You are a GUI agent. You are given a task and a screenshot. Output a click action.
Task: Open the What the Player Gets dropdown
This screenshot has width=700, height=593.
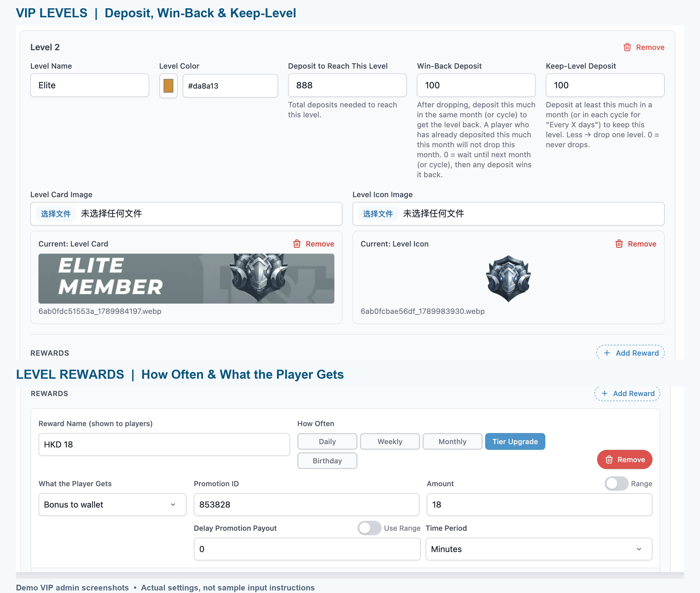[x=112, y=504]
